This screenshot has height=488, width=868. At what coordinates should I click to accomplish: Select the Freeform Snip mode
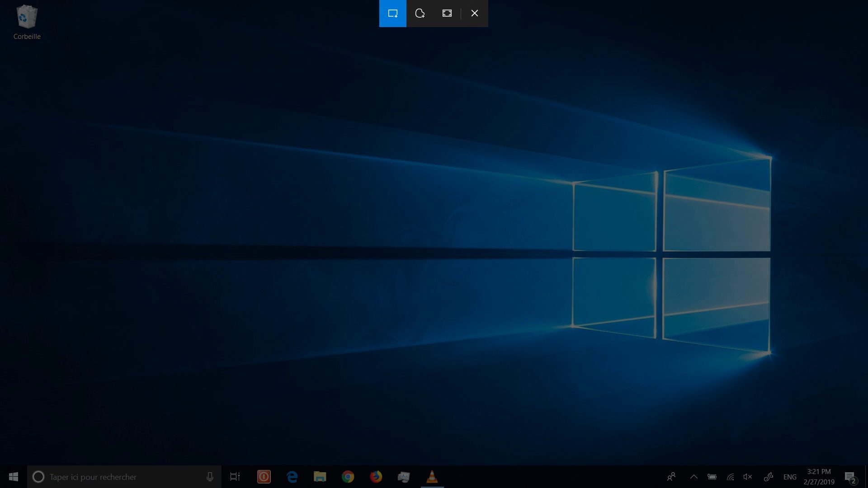pos(420,14)
